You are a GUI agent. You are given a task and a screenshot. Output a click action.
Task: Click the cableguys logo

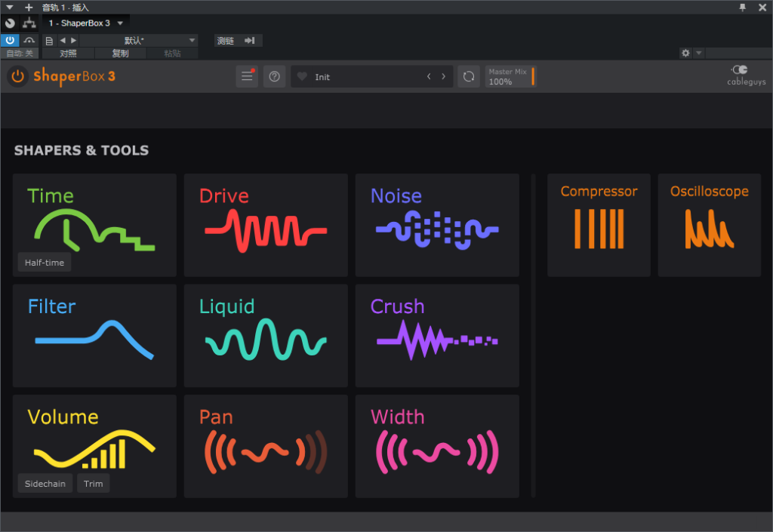tap(746, 75)
